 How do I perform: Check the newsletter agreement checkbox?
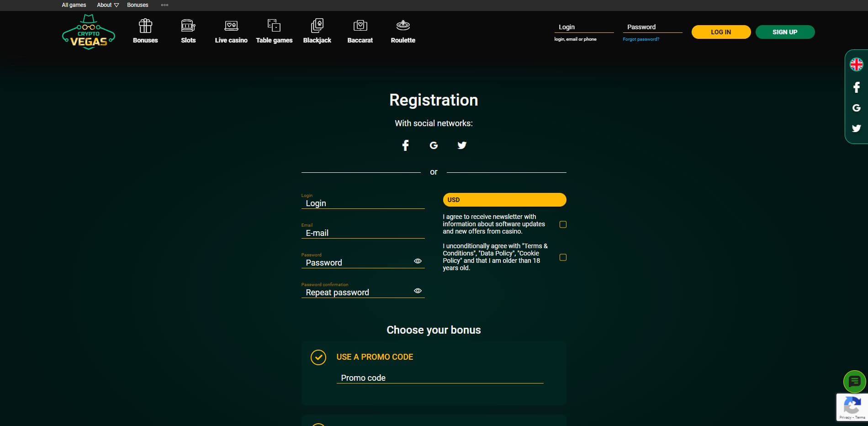(x=563, y=224)
